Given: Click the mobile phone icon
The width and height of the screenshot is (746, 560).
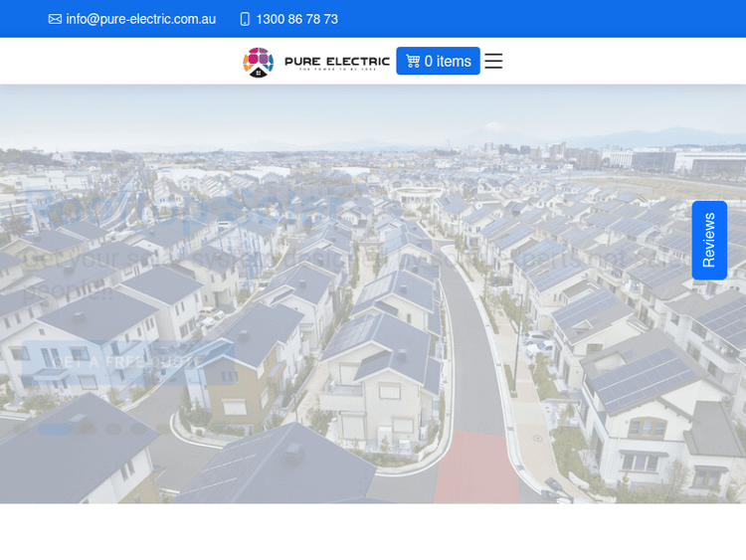Looking at the screenshot, I should (245, 19).
